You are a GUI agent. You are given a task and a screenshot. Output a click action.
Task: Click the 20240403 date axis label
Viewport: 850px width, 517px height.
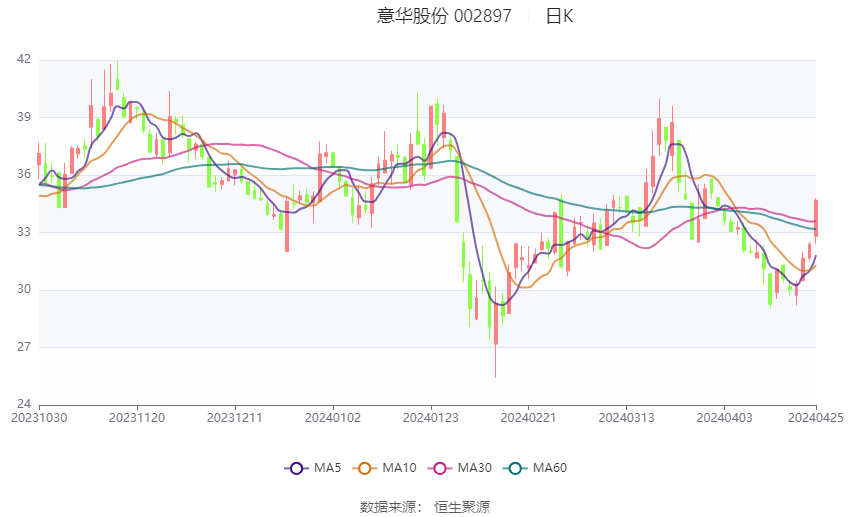point(724,418)
